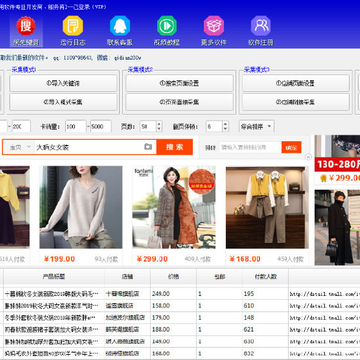
Task: Click the blue QQ contact support icon
Action: coord(120,26)
